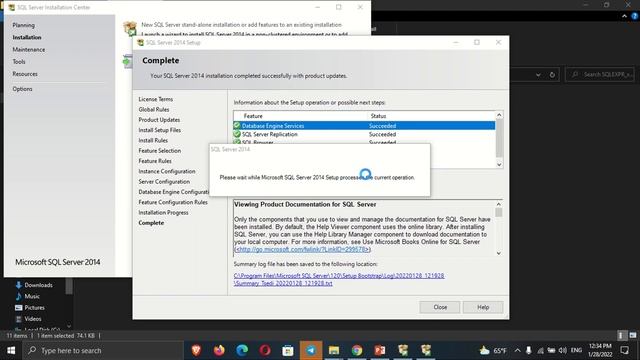This screenshot has width=640, height=360.
Task: Click the Close button in Setup dialog
Action: pyautogui.click(x=440, y=307)
